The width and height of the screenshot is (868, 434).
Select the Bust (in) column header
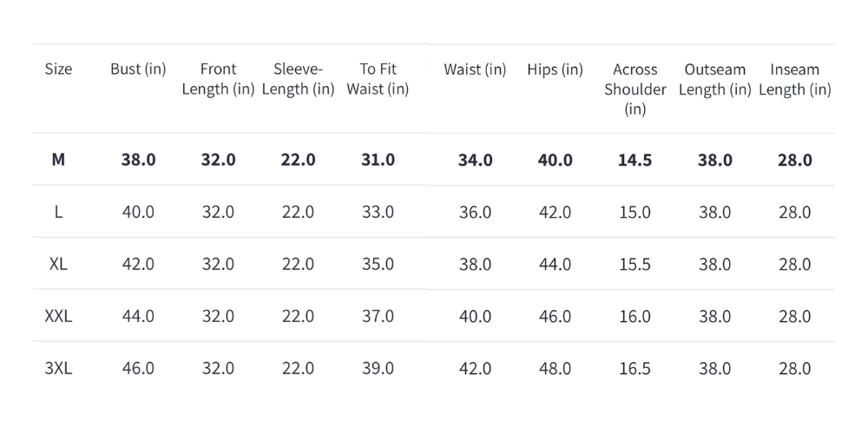click(138, 69)
